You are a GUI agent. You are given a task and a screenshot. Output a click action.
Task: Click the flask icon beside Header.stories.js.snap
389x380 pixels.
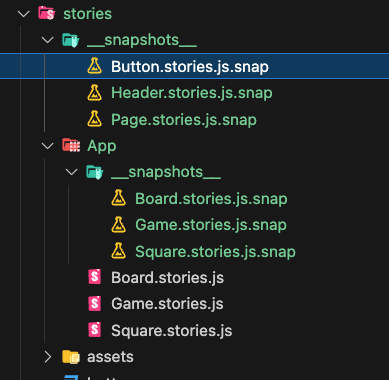point(94,93)
